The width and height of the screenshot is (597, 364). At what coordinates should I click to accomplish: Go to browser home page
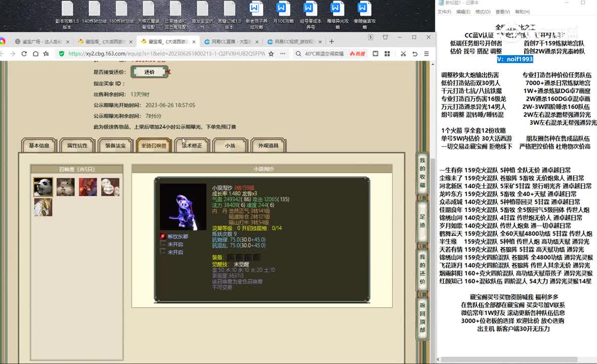35,54
